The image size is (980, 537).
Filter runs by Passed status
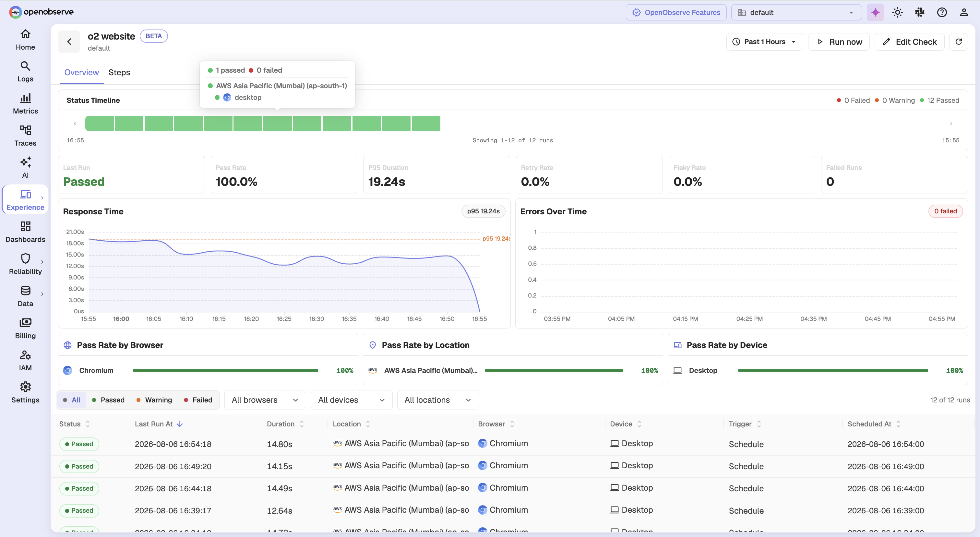coord(108,400)
